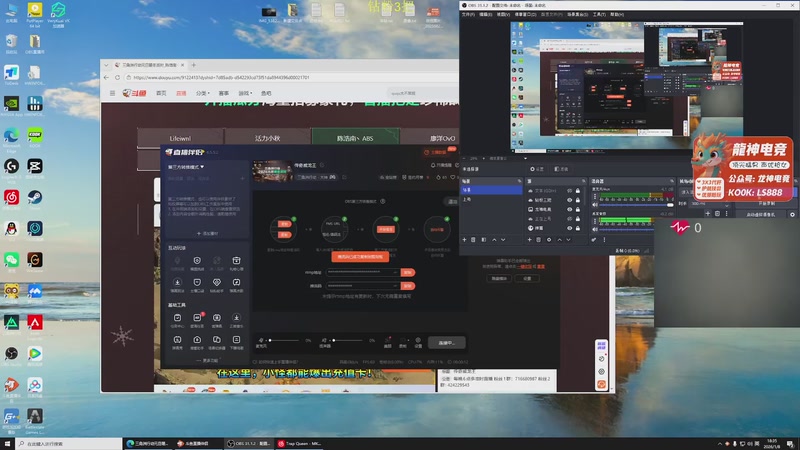Move OBS source up with chevron

coord(559,239)
